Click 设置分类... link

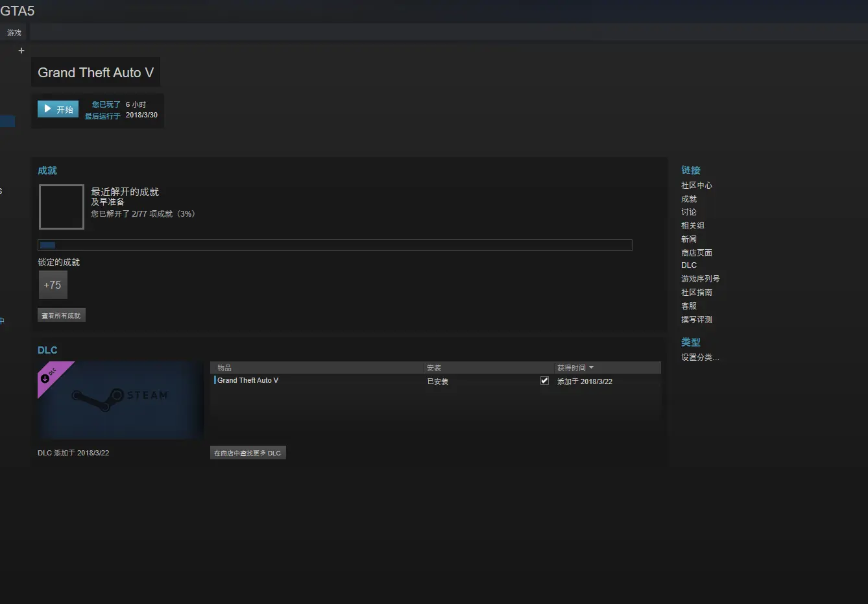[700, 357]
